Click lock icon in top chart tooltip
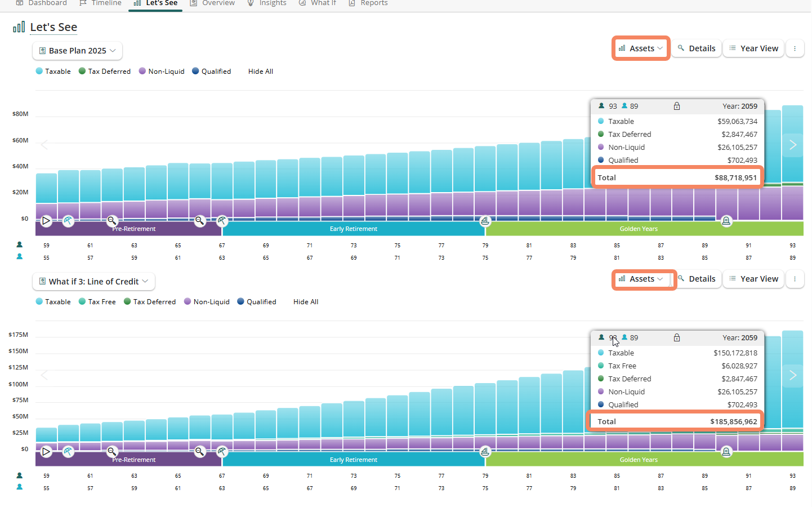This screenshot has height=507, width=812. (x=677, y=106)
